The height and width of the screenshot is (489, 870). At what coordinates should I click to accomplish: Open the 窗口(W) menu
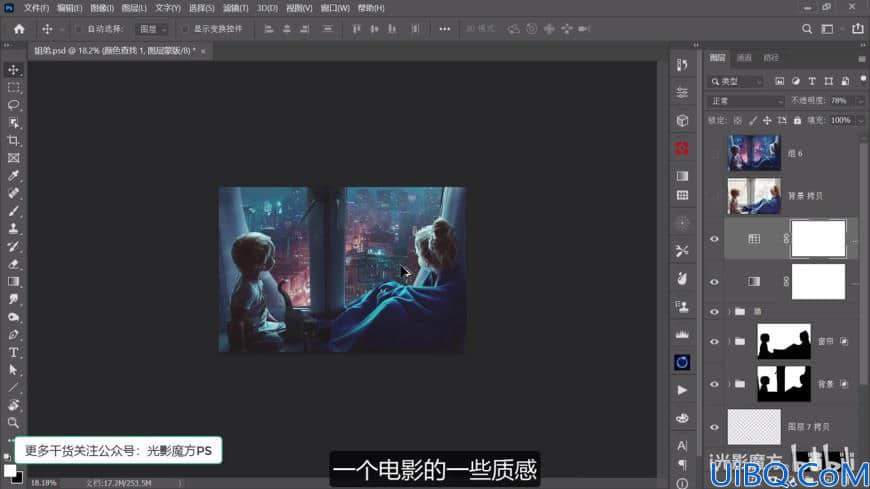coord(335,8)
